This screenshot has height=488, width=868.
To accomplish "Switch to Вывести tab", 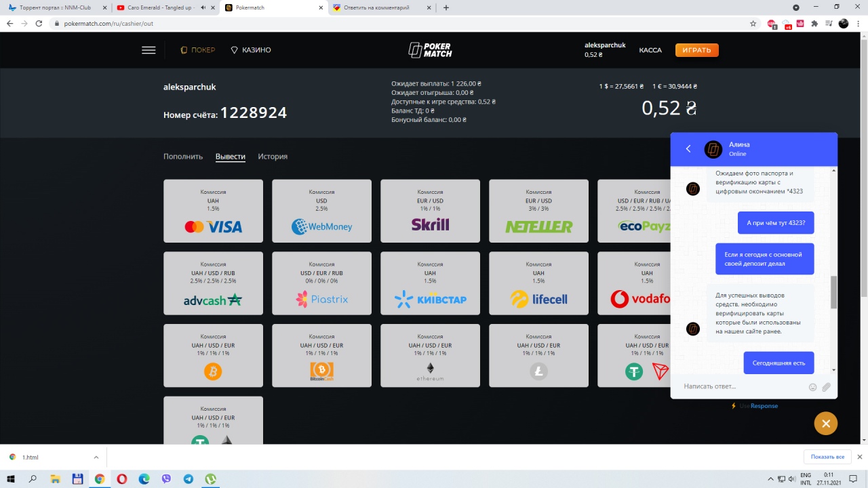I will [x=231, y=157].
